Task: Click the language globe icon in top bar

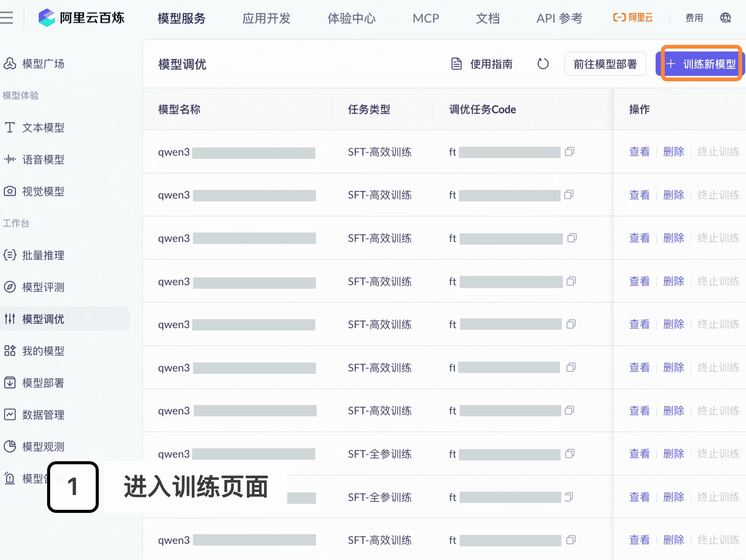Action: tap(725, 18)
